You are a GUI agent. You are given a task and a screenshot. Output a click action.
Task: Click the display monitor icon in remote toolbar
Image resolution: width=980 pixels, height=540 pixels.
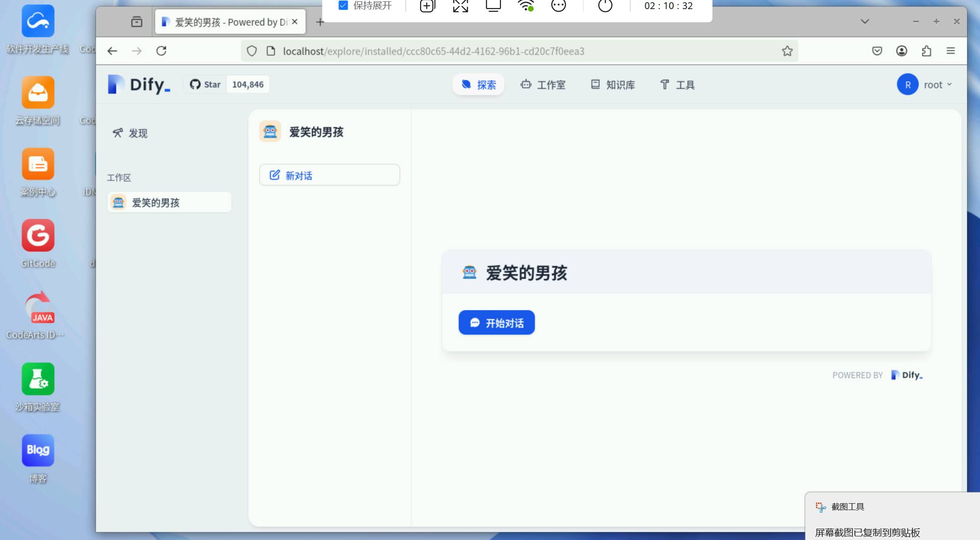[x=493, y=5]
